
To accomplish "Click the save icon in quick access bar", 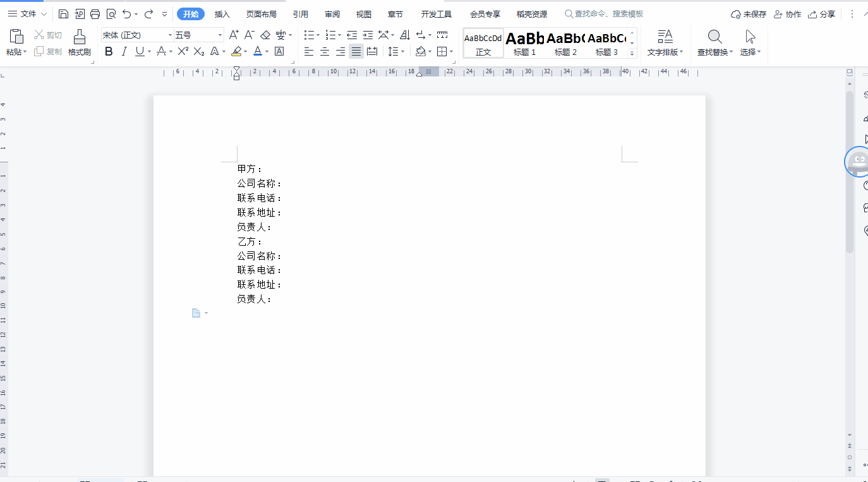I will [x=63, y=14].
